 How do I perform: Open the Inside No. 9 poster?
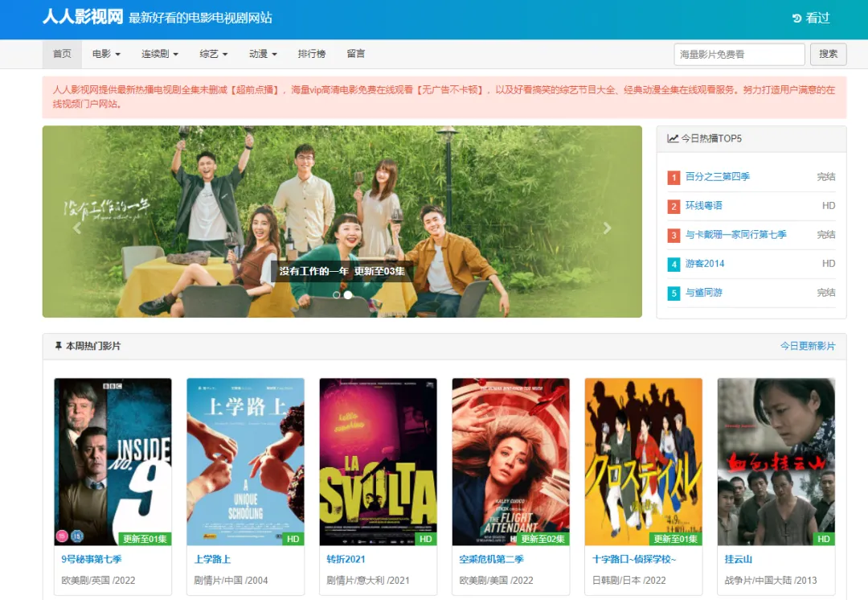pos(113,462)
